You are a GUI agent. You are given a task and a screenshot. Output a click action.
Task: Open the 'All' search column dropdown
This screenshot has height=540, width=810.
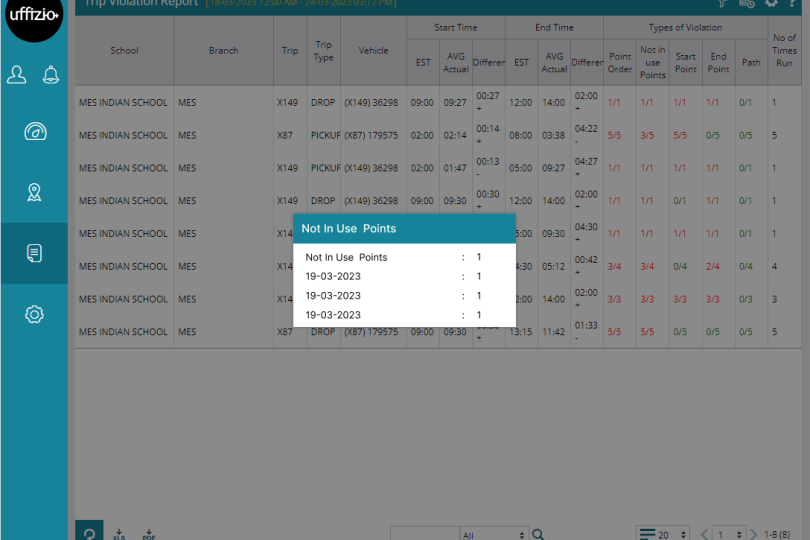[x=494, y=534]
